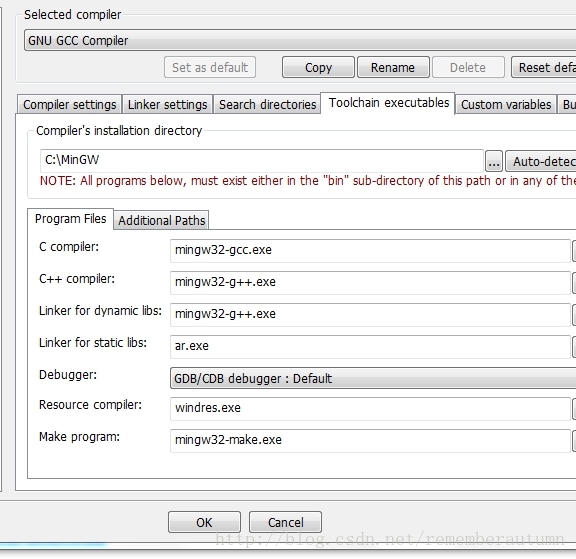Viewport: 576px width, 559px height.
Task: Open the Custom variables tab
Action: tap(506, 105)
